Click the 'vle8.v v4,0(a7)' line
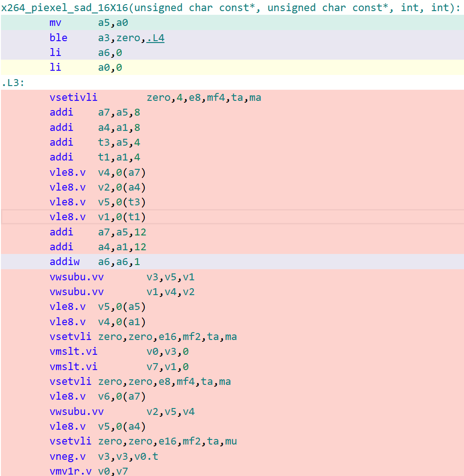This screenshot has height=476, width=464. 97,173
